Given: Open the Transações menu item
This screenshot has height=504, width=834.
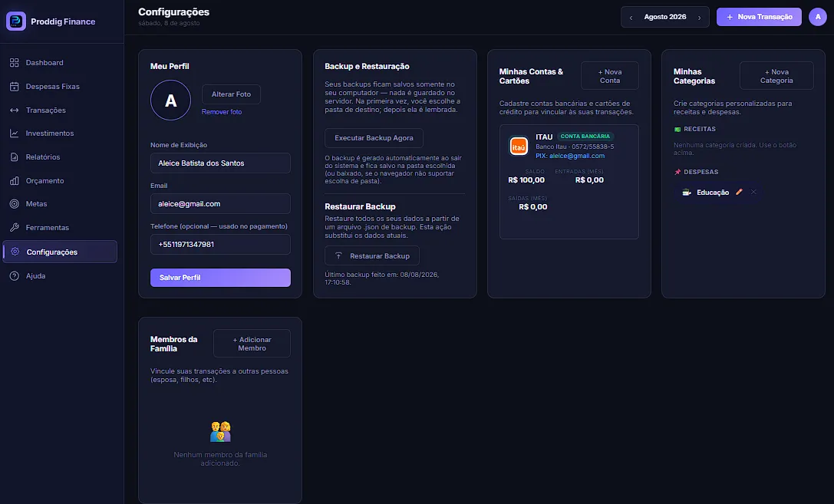Looking at the screenshot, I should (x=60, y=110).
